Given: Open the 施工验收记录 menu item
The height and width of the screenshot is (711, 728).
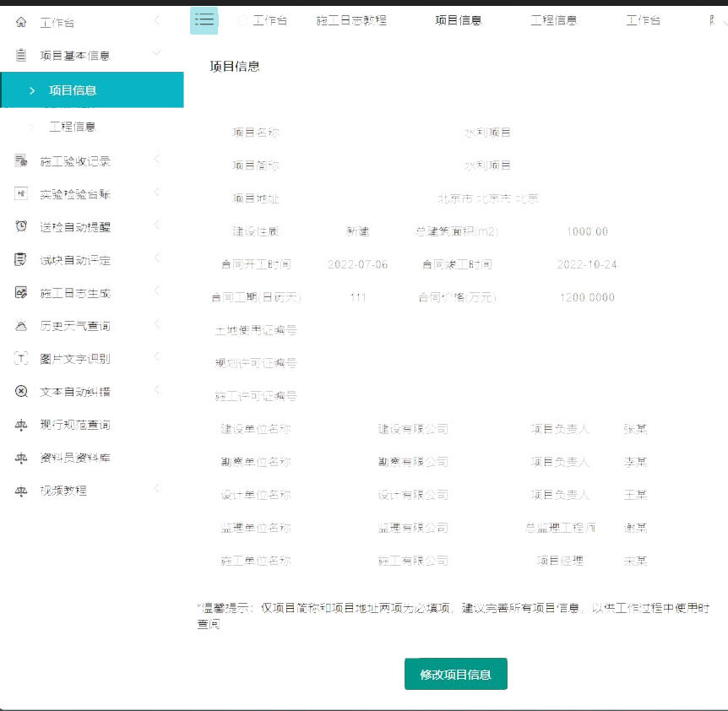Looking at the screenshot, I should coord(75,161).
